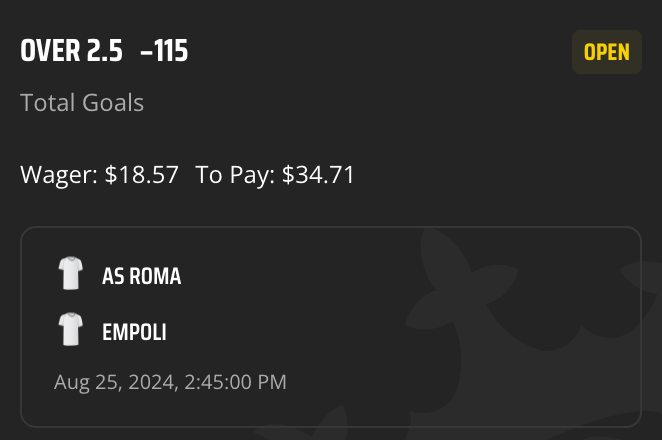Click the Wager label text
The image size is (662, 440).
pyautogui.click(x=60, y=175)
